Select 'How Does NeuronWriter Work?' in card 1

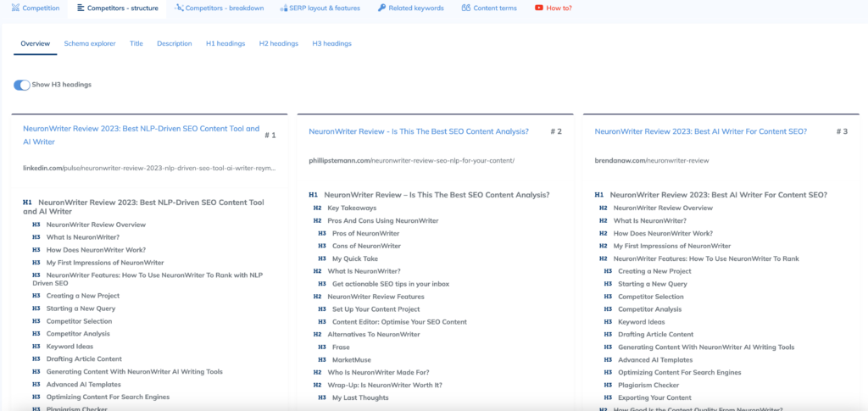point(96,250)
